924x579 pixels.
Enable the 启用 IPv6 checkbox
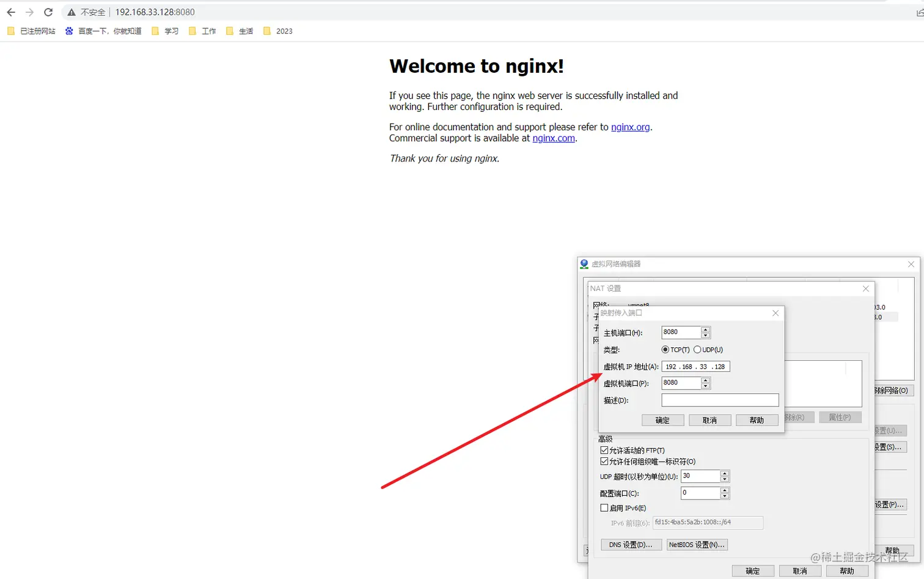coord(604,507)
